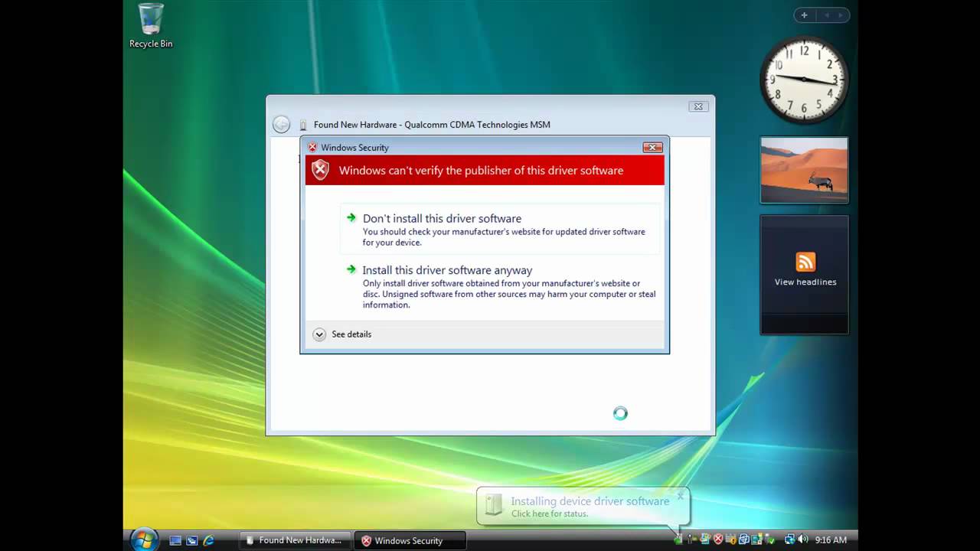Click 'Click here for status' in balloon
The image size is (980, 551).
click(550, 514)
